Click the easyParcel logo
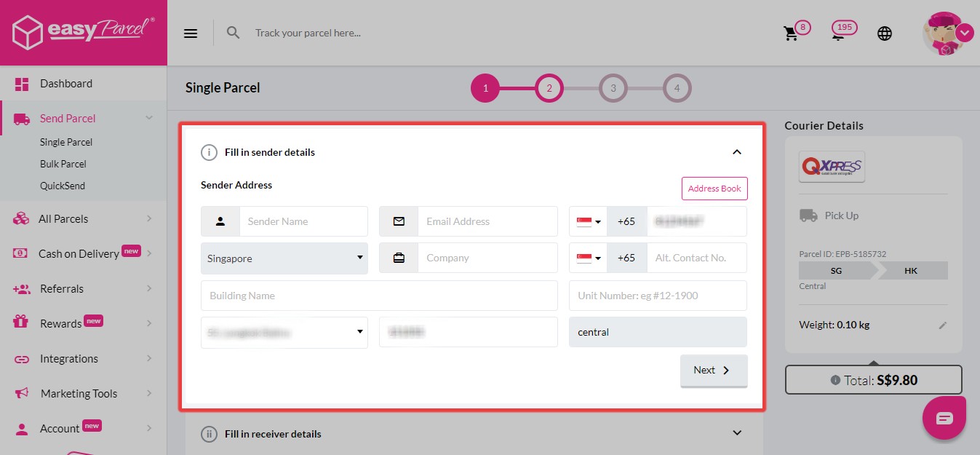Image resolution: width=980 pixels, height=455 pixels. 84,32
